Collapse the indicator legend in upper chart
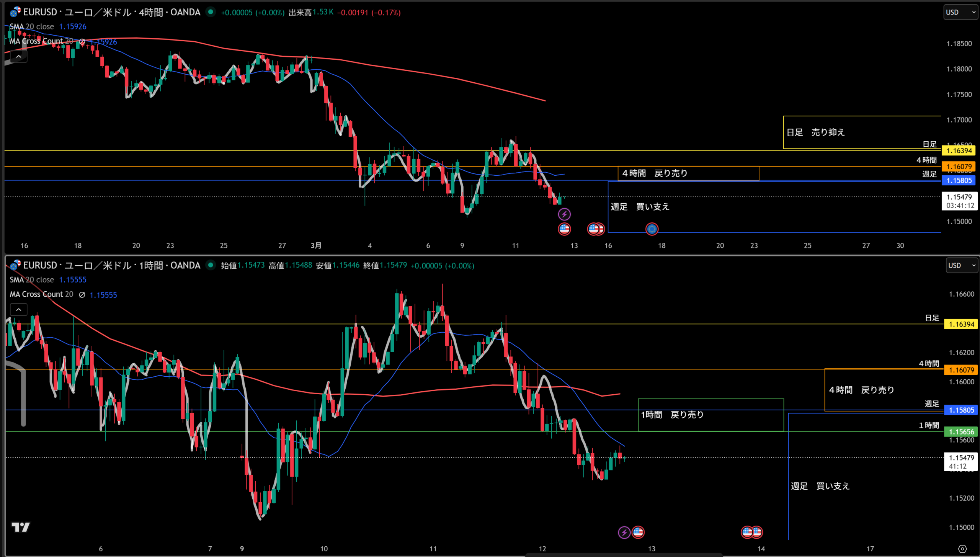Viewport: 980px width, 557px height. click(18, 56)
